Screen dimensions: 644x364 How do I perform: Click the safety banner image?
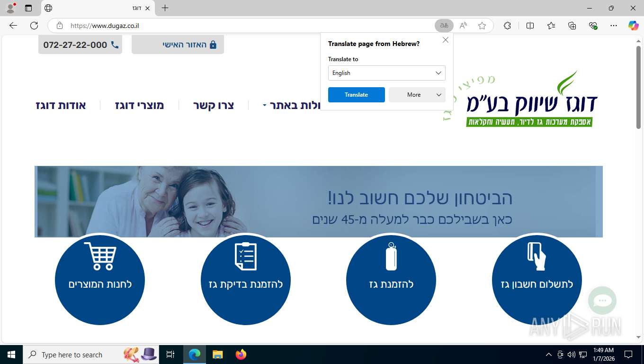tap(318, 201)
